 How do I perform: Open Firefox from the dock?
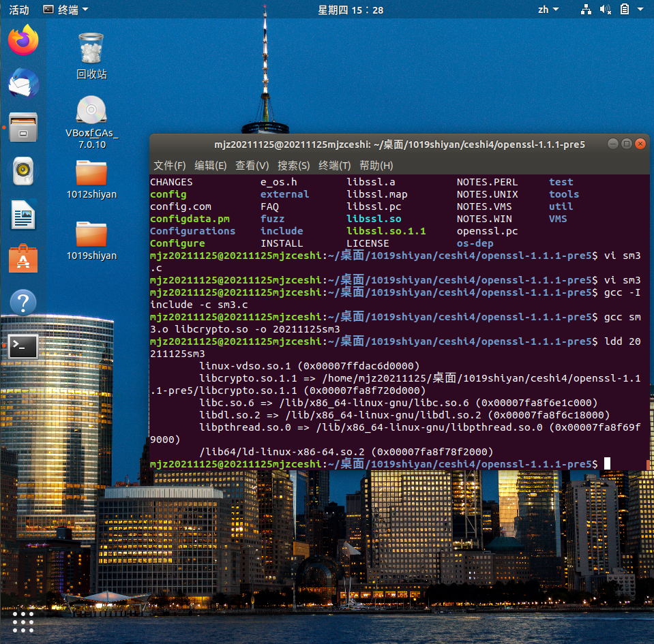coord(23,40)
